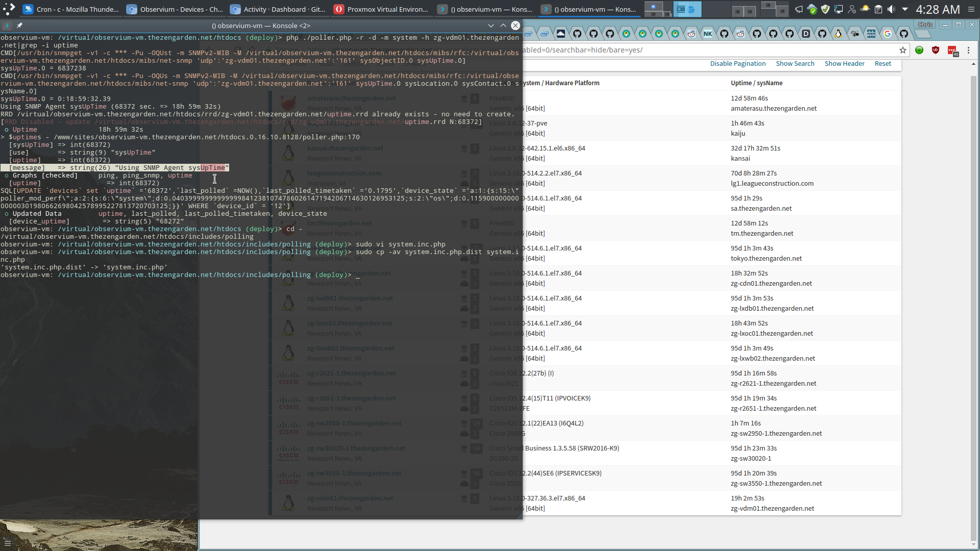Open the KDE application launcher

pos(9,9)
